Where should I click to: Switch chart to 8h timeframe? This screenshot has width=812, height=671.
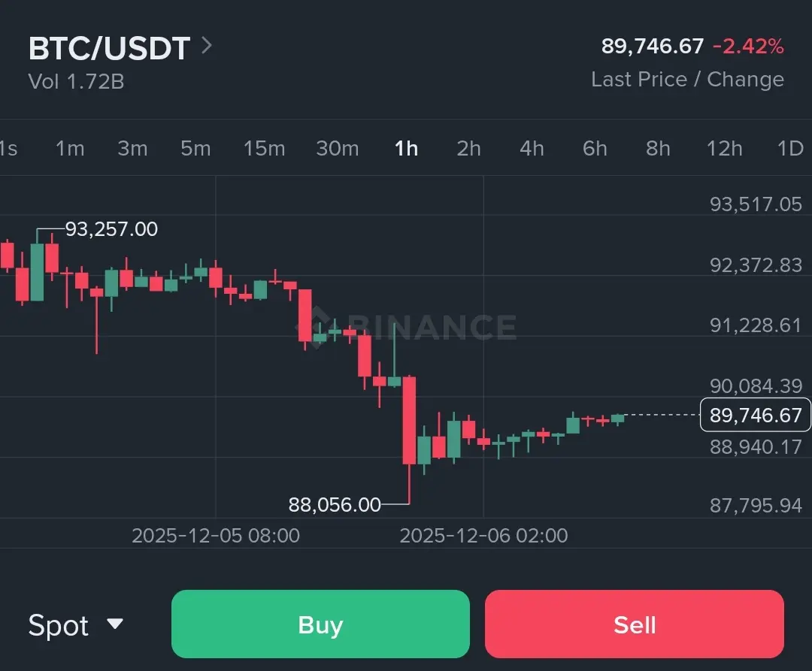pos(658,149)
